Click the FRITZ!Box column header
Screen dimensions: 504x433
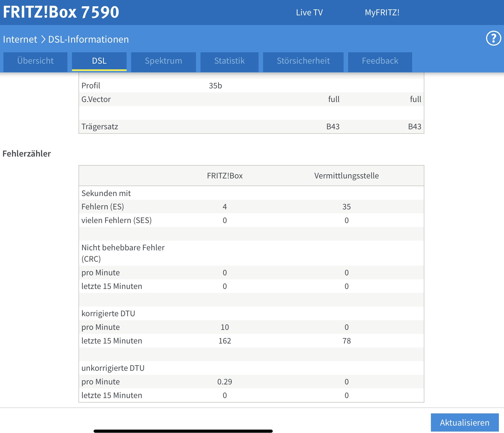[225, 176]
